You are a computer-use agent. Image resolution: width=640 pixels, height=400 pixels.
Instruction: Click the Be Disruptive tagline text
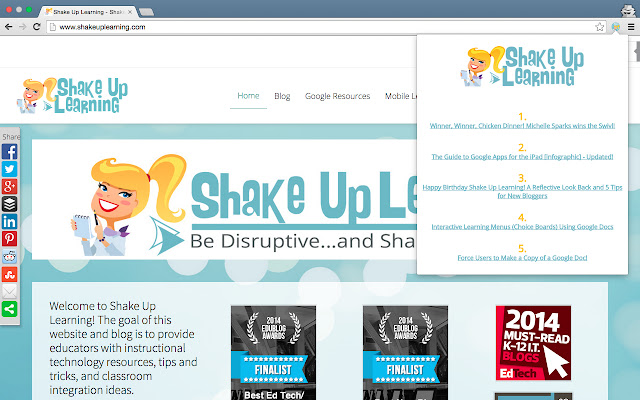(303, 241)
